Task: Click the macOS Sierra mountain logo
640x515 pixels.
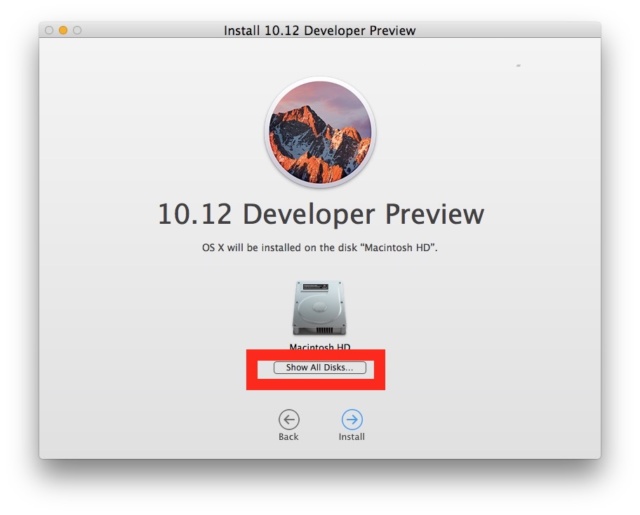Action: (320, 132)
